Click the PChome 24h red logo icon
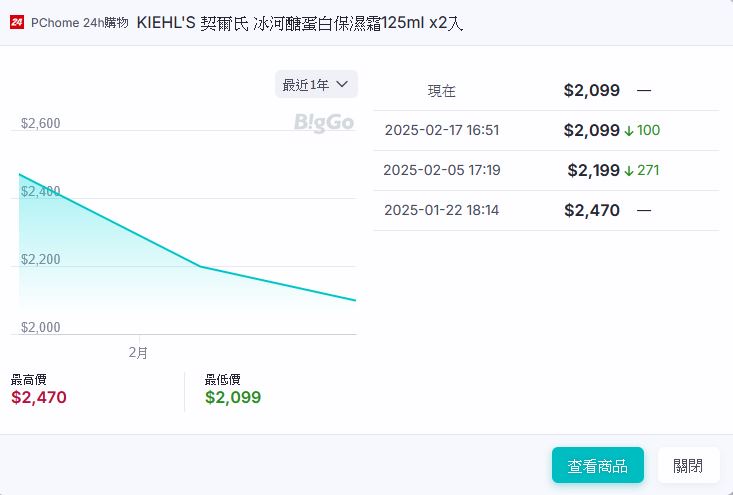This screenshot has width=733, height=495. (17, 22)
